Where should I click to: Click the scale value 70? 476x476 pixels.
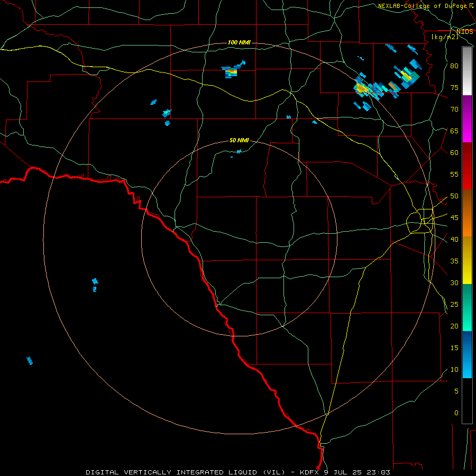[454, 109]
